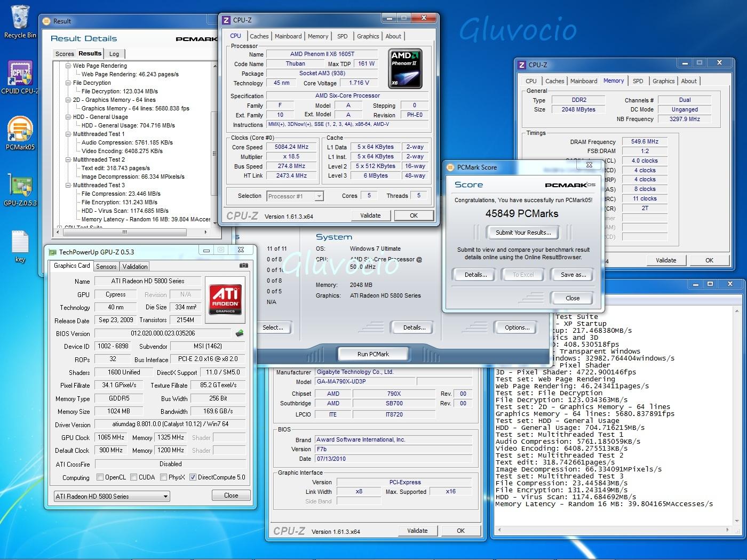Select 'HDD - Virus Scan: 1174.685 MB/s' row
This screenshot has width=747, height=560.
[125, 211]
